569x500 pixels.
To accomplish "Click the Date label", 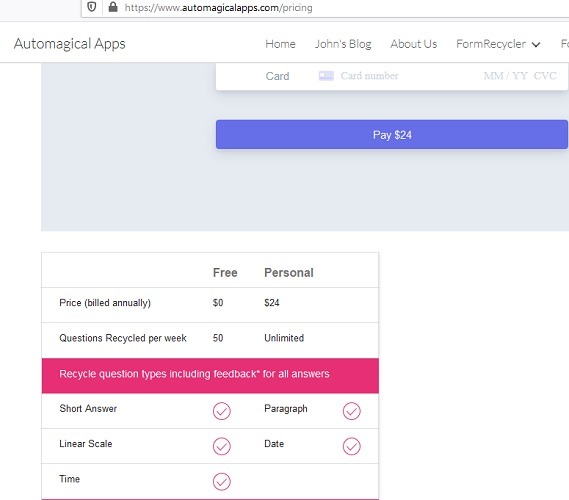I will [x=274, y=444].
